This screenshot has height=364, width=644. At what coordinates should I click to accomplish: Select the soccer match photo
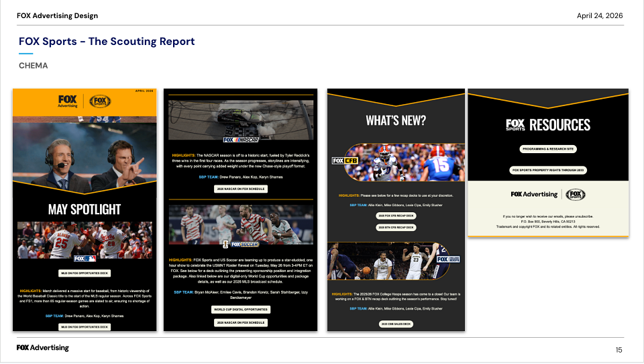[x=241, y=224]
